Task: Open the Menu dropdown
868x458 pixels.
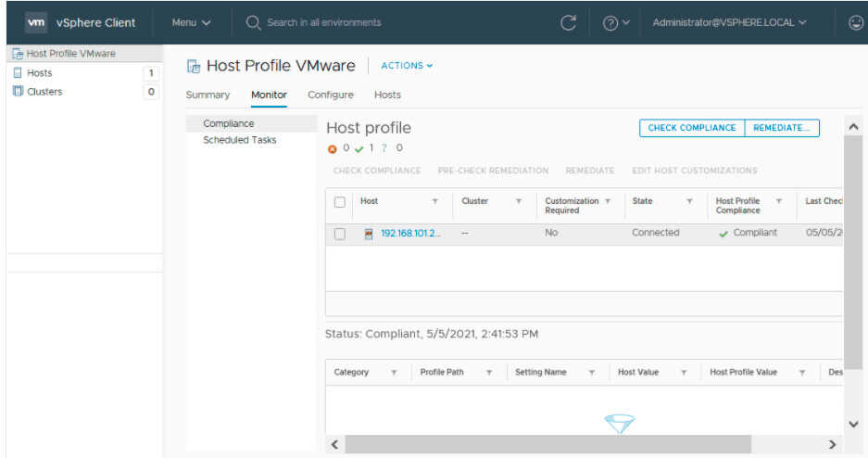Action: [191, 22]
